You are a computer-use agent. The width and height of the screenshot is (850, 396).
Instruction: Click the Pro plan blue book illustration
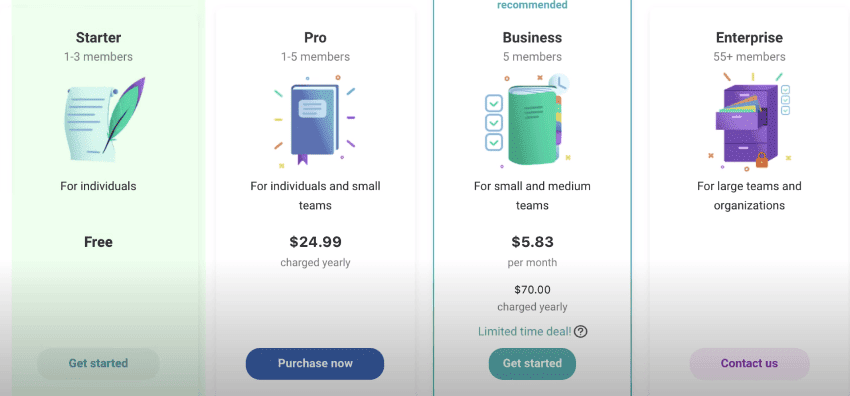315,121
